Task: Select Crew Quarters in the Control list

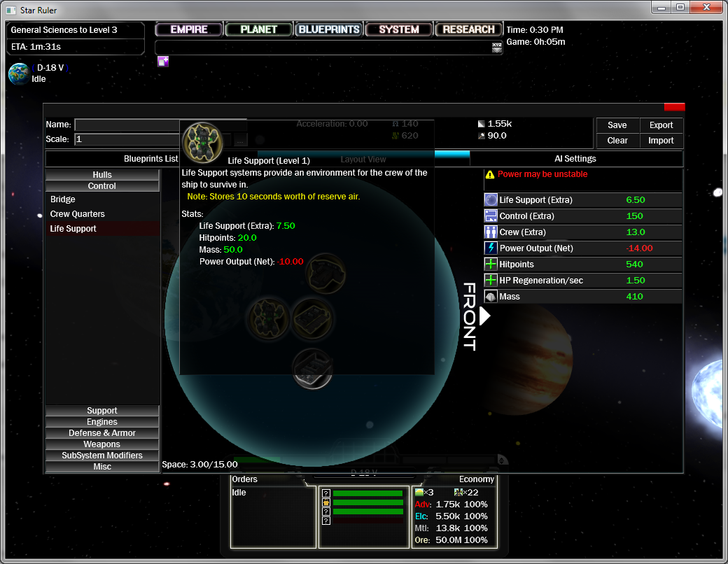Action: 102,214
